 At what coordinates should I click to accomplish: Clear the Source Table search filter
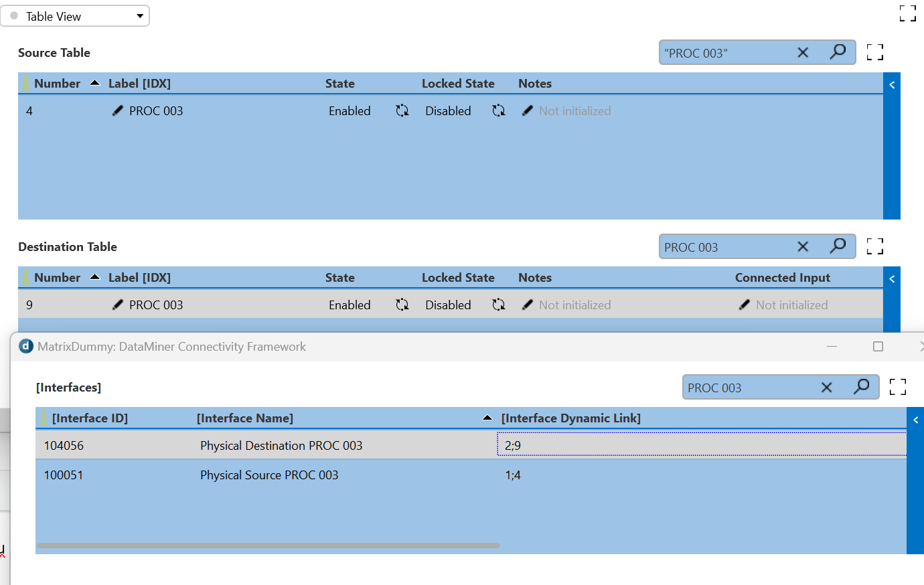pos(803,52)
